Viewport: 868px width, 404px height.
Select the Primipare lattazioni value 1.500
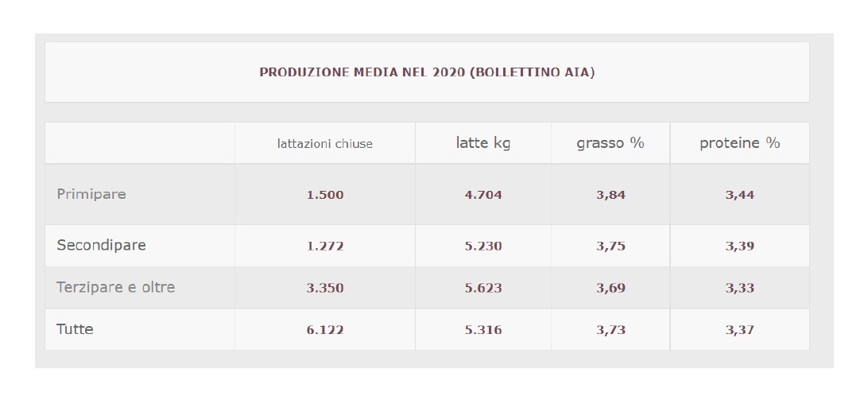[325, 195]
